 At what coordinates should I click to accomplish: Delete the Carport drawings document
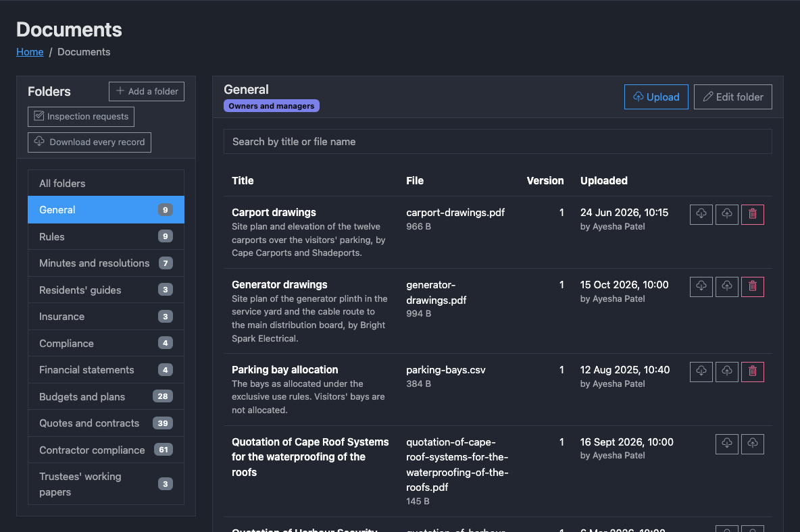point(753,215)
